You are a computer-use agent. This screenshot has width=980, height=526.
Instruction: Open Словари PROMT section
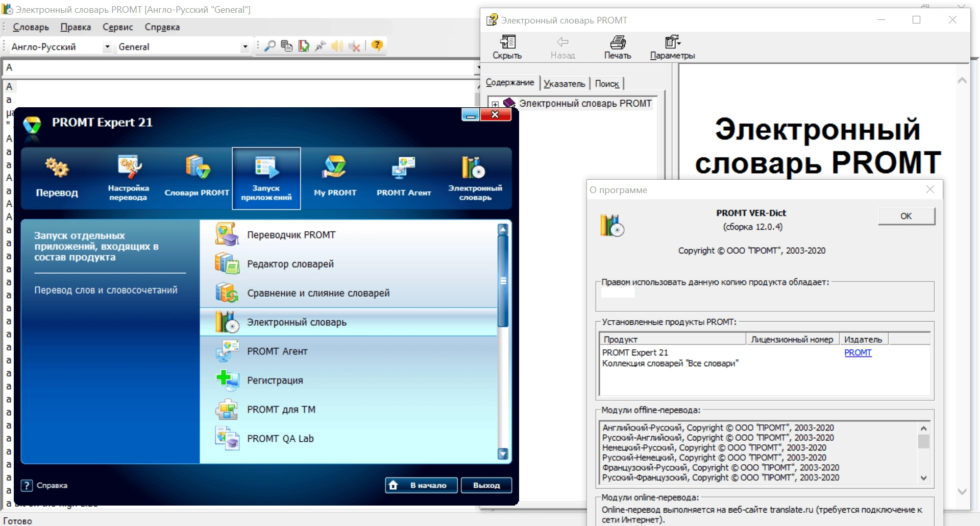coord(197,178)
